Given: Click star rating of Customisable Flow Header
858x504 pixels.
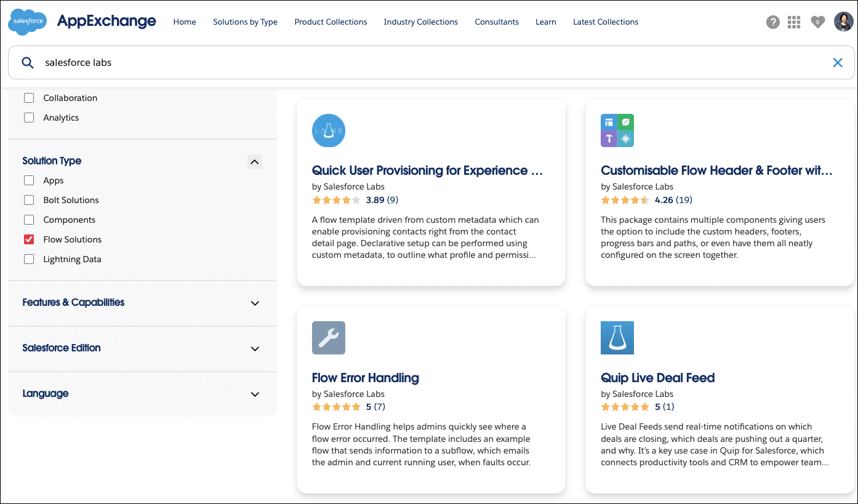Looking at the screenshot, I should [625, 200].
